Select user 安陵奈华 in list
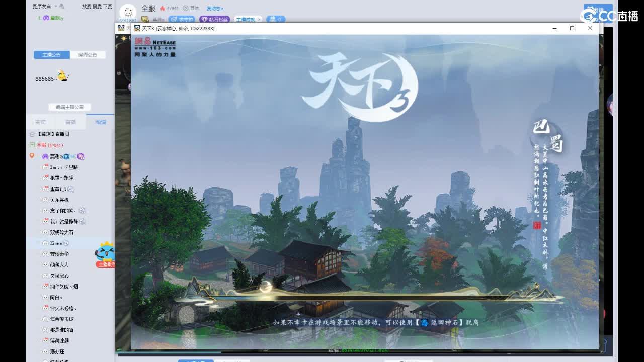This screenshot has width=644, height=362. pos(59,254)
